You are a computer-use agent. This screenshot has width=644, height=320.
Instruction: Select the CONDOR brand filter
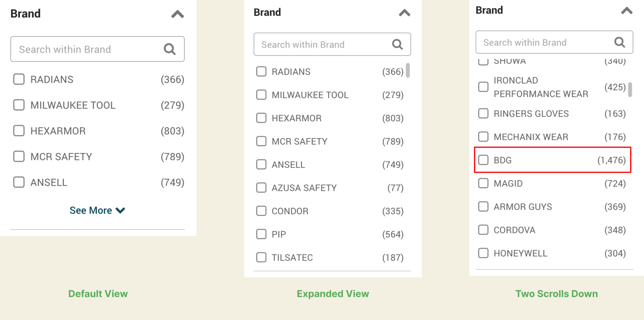coord(261,211)
